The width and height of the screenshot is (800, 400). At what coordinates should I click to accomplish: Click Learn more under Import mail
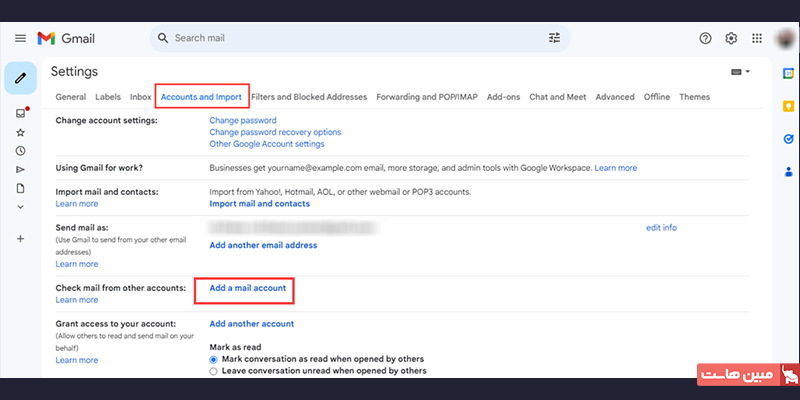point(77,204)
